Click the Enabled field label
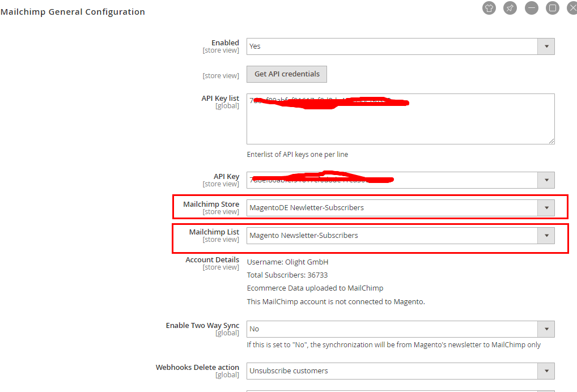 coord(225,42)
